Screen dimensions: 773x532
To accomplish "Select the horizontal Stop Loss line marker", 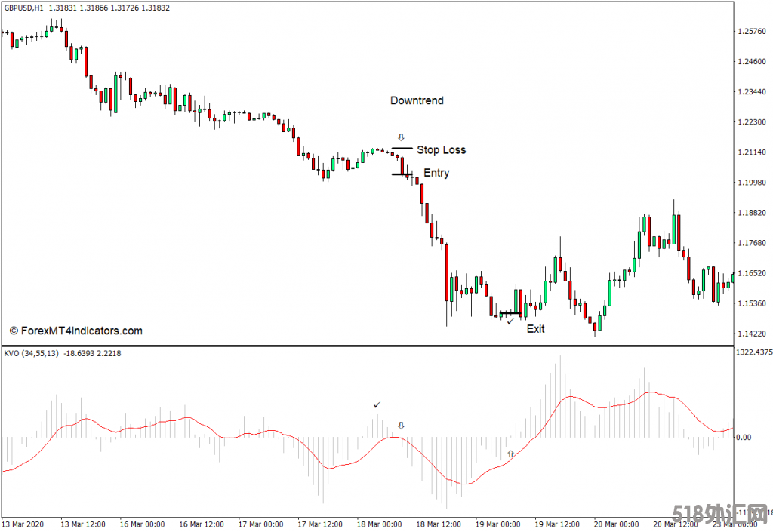I will coord(402,149).
